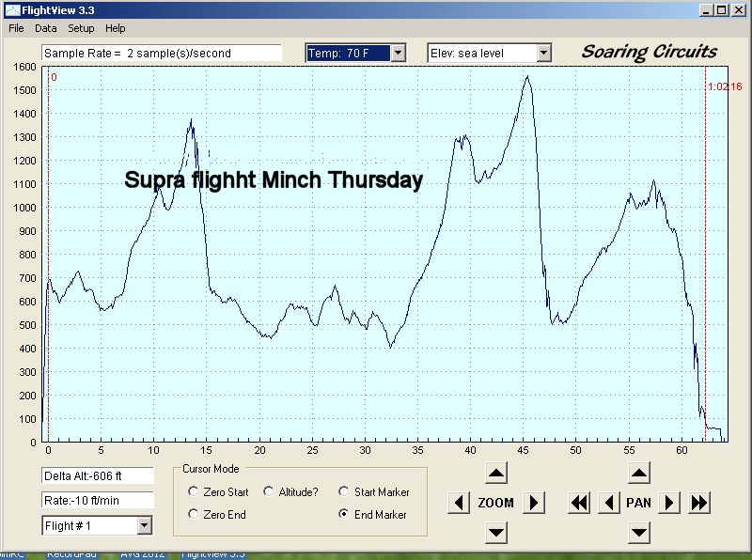Click the Soaring Circuits logo text
752x560 pixels.
point(650,52)
